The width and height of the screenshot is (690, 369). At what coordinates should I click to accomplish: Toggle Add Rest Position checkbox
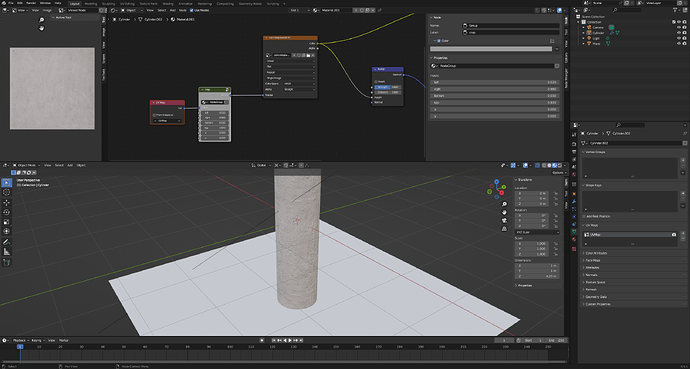coord(584,216)
